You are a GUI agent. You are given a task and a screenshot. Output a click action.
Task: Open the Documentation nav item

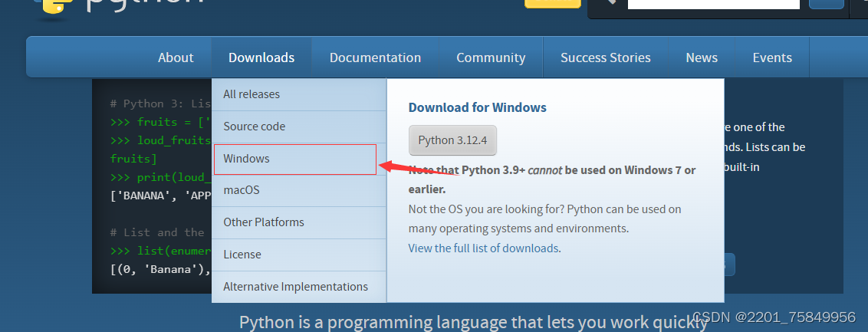[375, 58]
